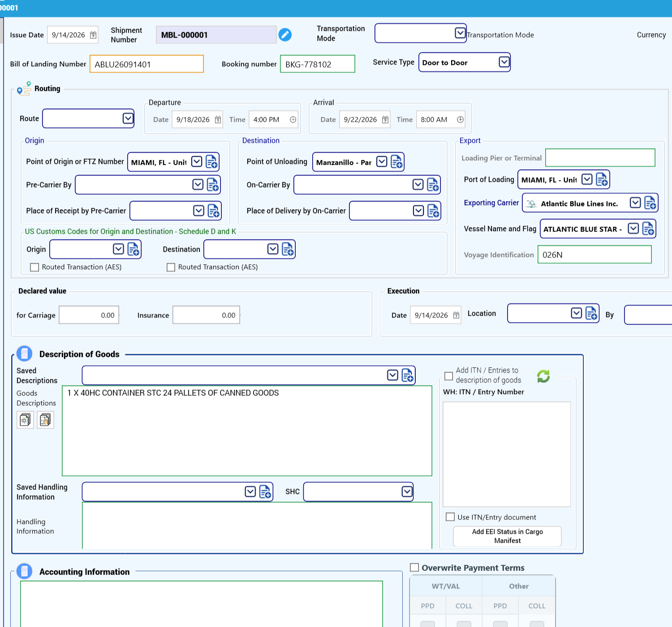Open calendar picker for Issue Date

(x=93, y=35)
